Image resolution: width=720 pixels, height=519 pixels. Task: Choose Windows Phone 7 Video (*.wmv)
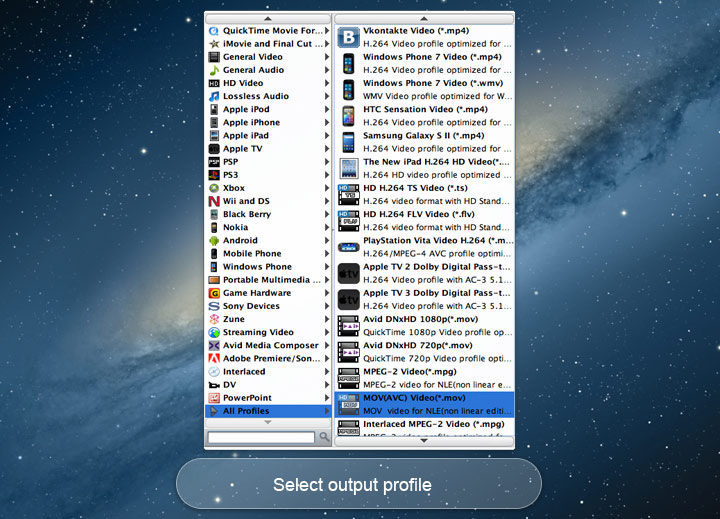pos(425,90)
